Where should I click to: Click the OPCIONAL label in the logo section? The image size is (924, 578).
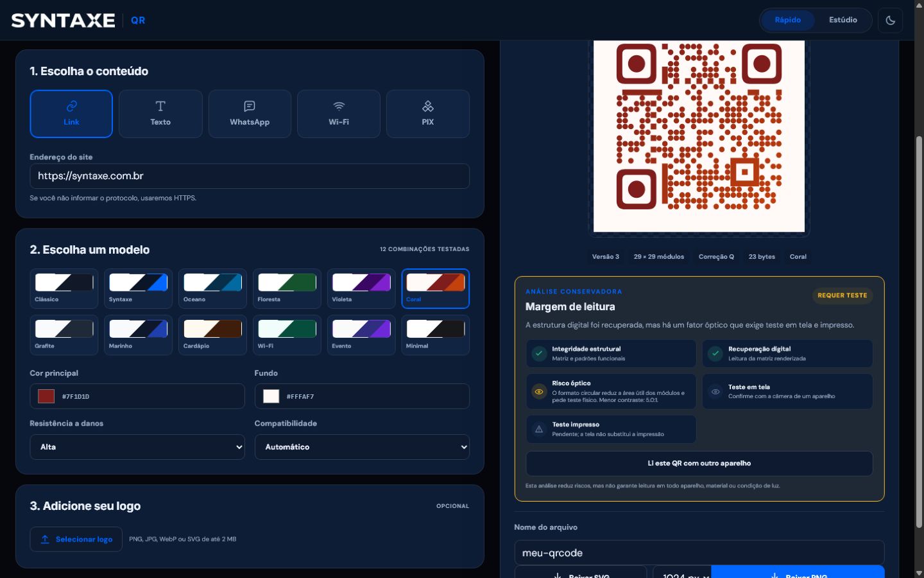452,506
